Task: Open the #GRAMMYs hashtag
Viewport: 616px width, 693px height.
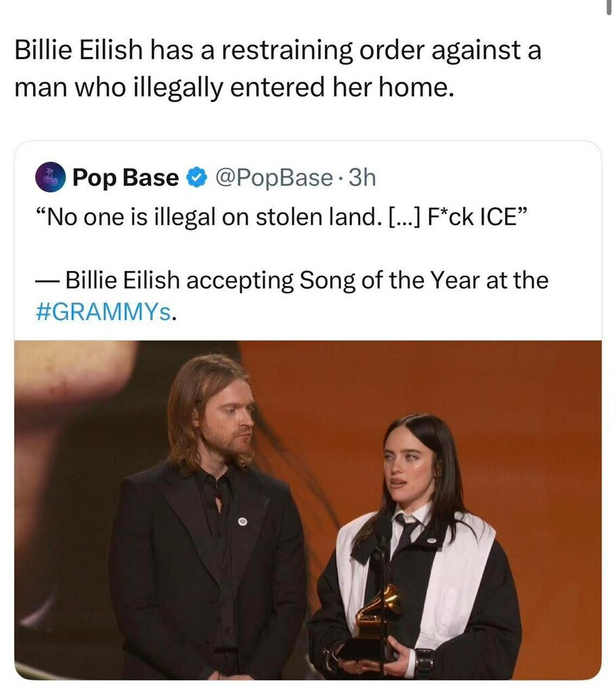Action: click(104, 313)
